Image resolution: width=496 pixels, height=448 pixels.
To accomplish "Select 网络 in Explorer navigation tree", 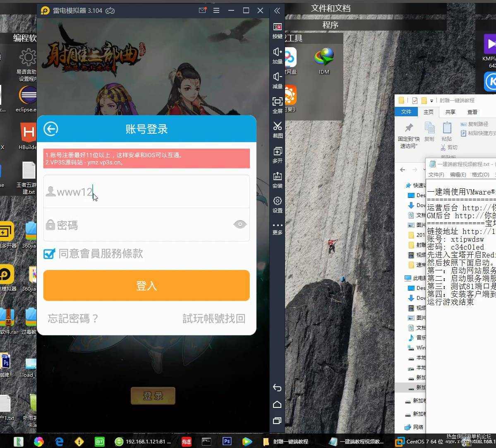I will [x=415, y=427].
